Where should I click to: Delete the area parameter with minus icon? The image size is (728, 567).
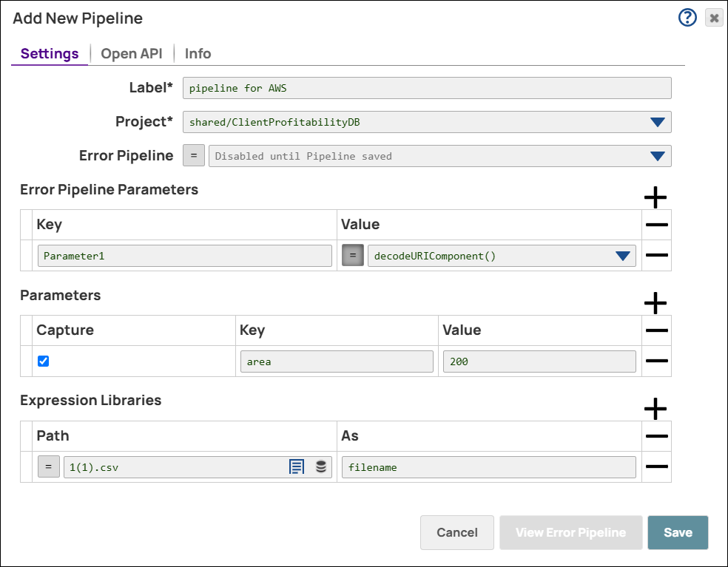pyautogui.click(x=657, y=361)
